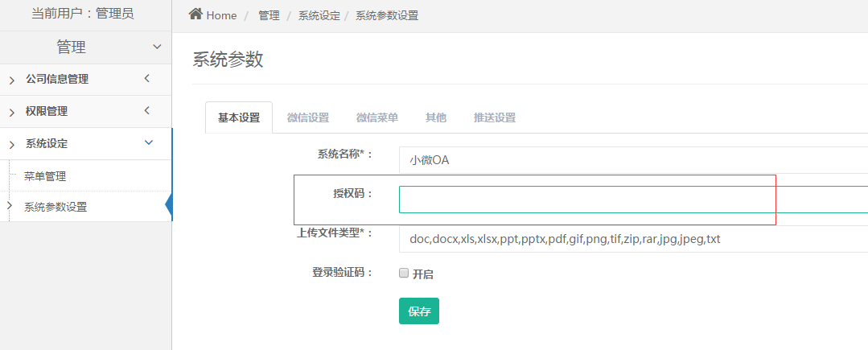Switch to the 微信设置 tab
868x350 pixels.
click(308, 117)
